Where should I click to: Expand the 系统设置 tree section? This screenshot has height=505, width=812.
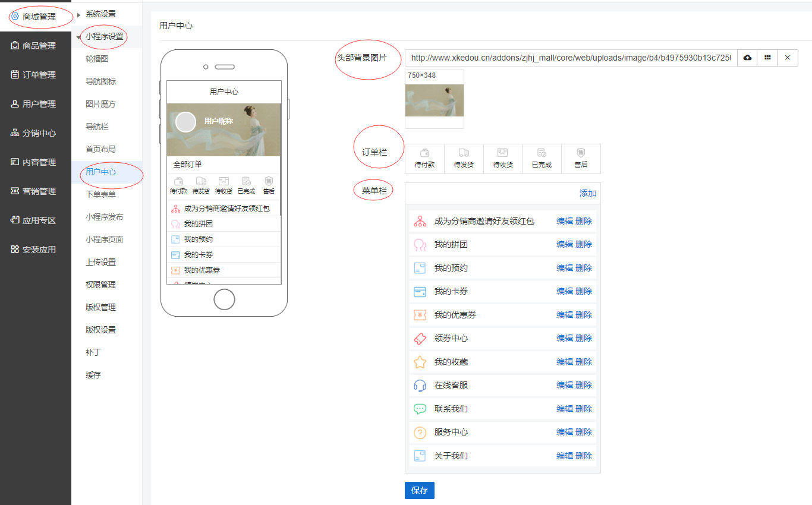100,14
